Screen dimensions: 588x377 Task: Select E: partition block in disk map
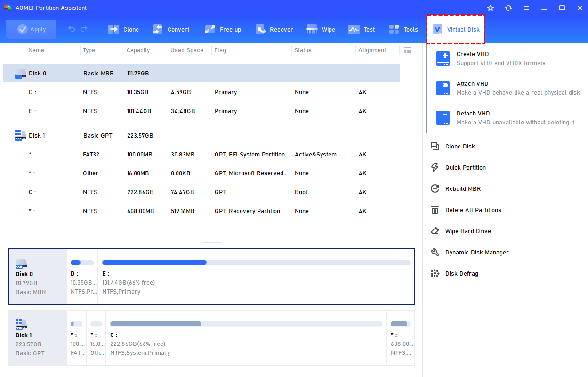click(256, 277)
